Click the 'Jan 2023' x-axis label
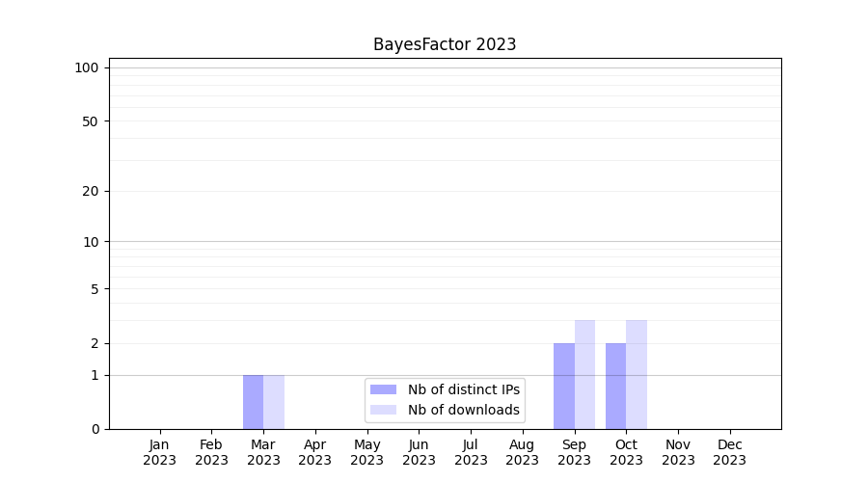The height and width of the screenshot is (482, 868). pos(159,452)
